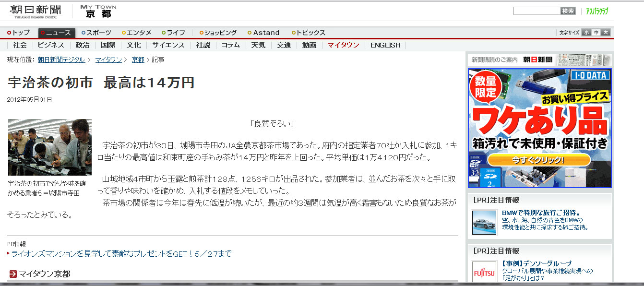Open the ENGLISH submenu item
This screenshot has width=644, height=286.
pyautogui.click(x=385, y=45)
